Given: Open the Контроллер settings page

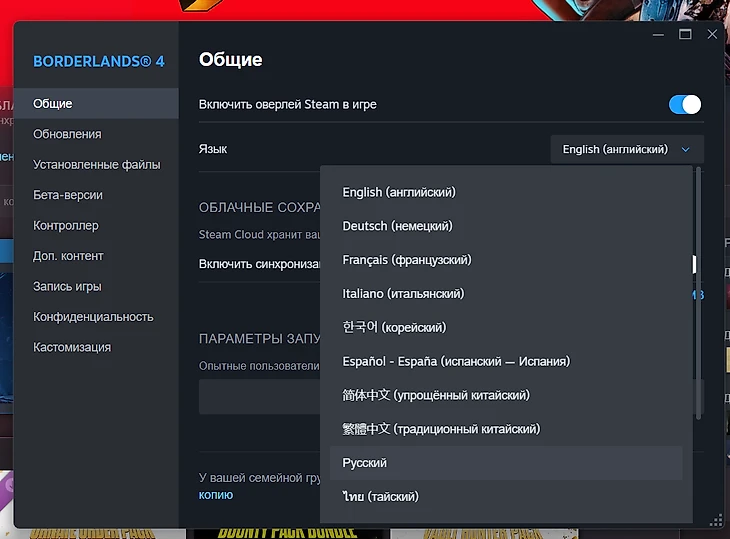Looking at the screenshot, I should (x=66, y=226).
